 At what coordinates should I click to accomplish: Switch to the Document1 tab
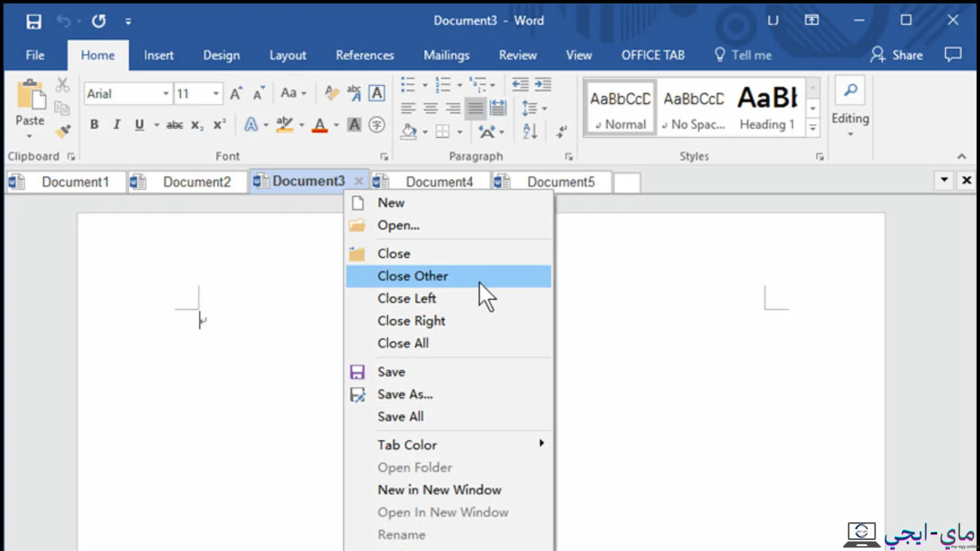(x=66, y=182)
